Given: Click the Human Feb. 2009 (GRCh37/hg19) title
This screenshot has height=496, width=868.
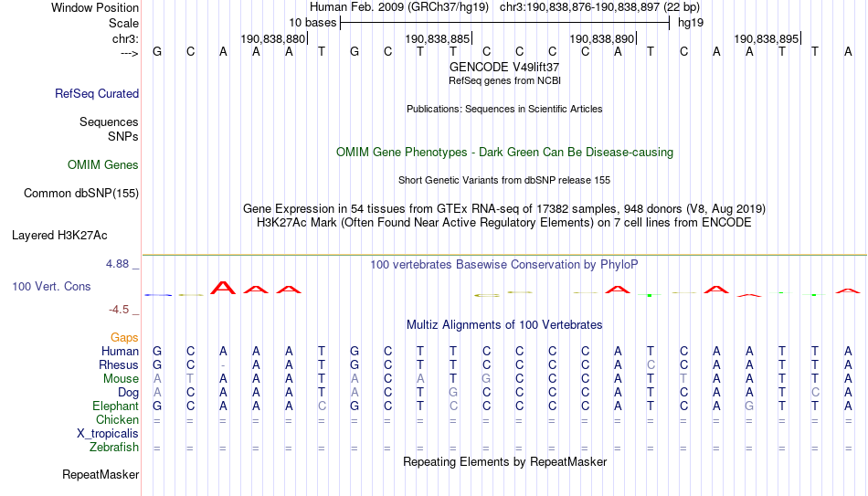Looking at the screenshot, I should (x=399, y=7).
